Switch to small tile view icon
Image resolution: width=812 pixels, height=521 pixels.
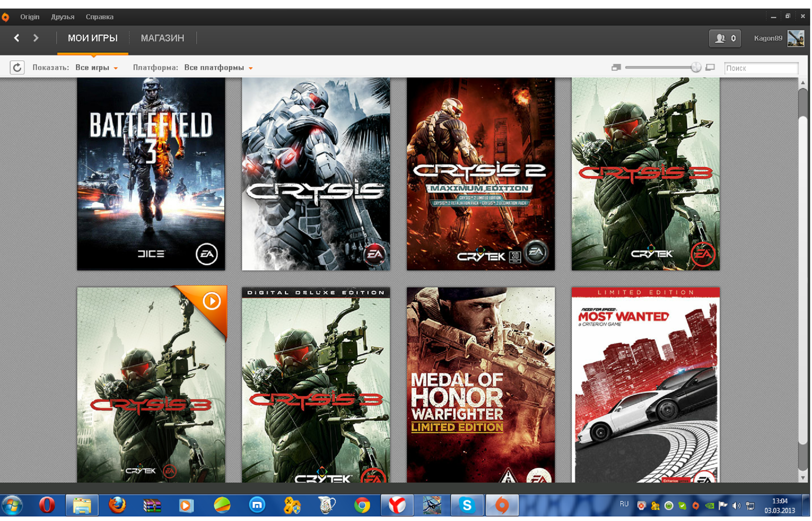(x=616, y=68)
